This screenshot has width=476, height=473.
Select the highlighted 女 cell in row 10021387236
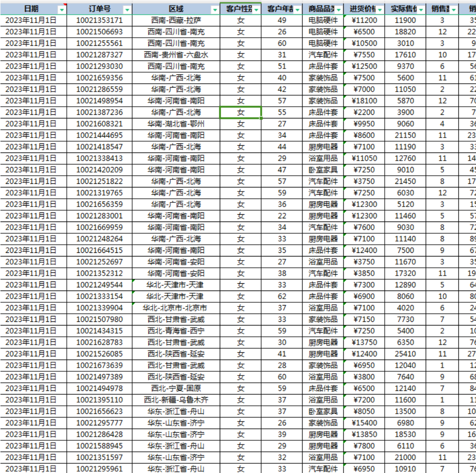click(240, 112)
